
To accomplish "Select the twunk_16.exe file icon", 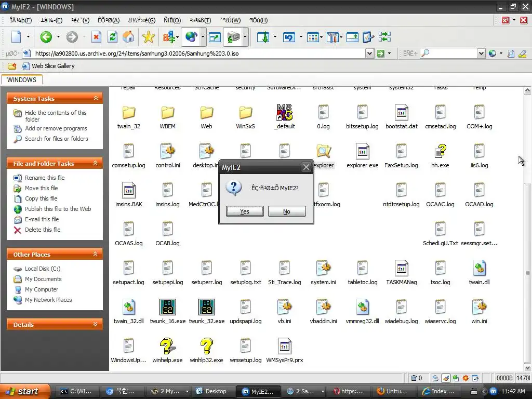I will [x=168, y=307].
